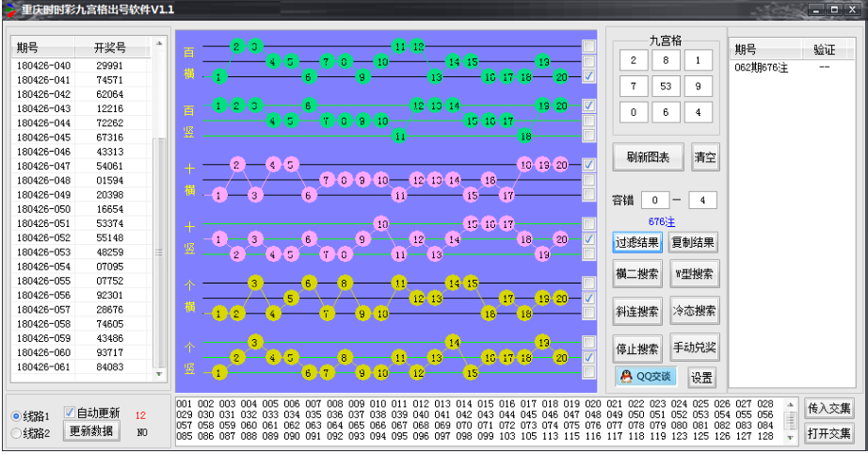The image size is (868, 454).
Task: Click the 容错 maximum field showing 4
Action: [702, 201]
